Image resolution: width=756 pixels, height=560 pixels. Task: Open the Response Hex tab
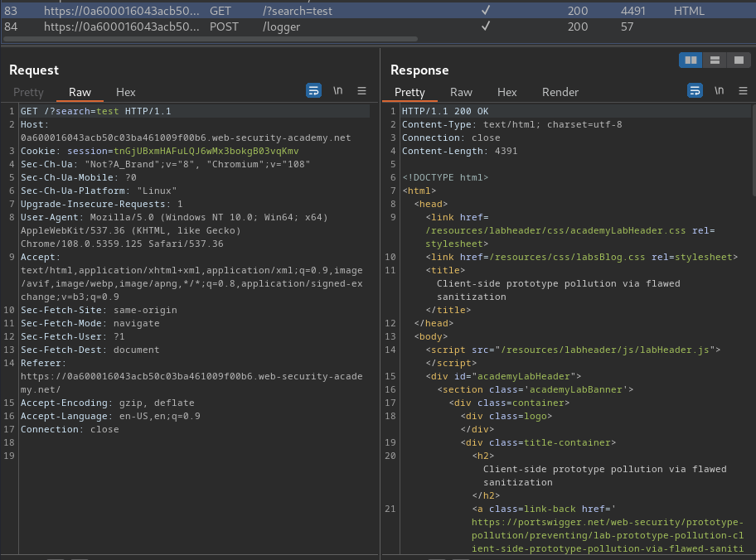pos(506,92)
